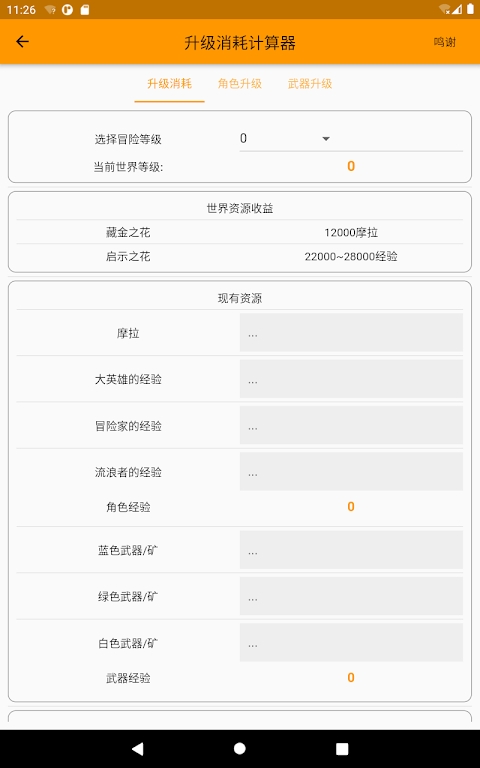This screenshot has height=768, width=480.
Task: Switch to the 角色升级 tab
Action: point(240,84)
